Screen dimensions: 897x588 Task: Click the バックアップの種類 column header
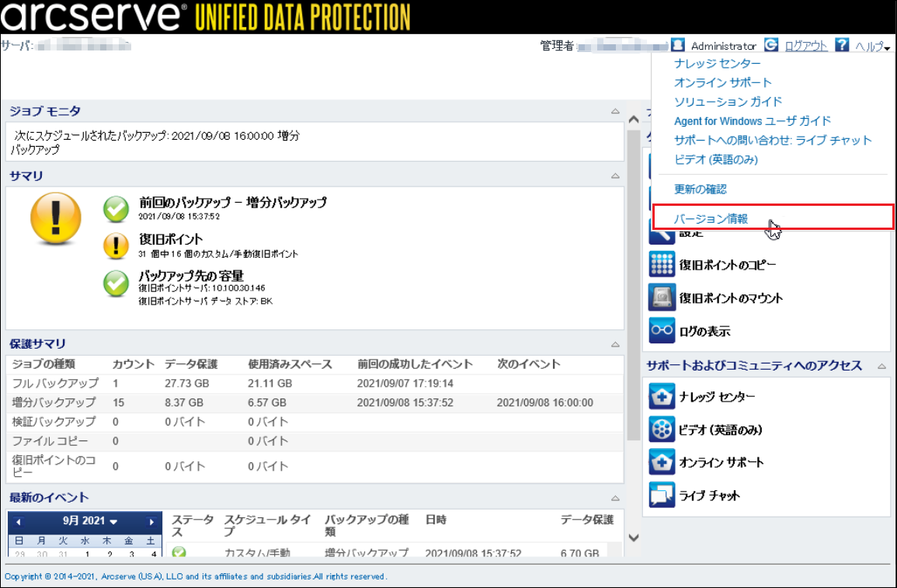pyautogui.click(x=367, y=526)
